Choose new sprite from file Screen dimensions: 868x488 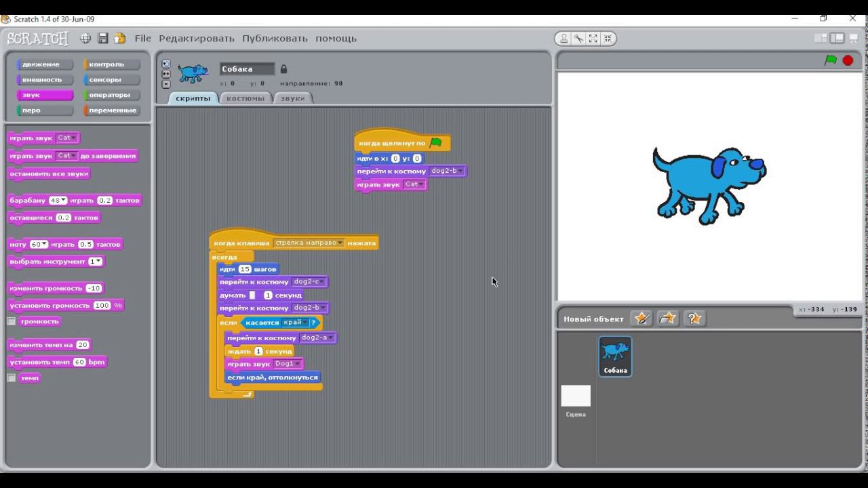[668, 319]
